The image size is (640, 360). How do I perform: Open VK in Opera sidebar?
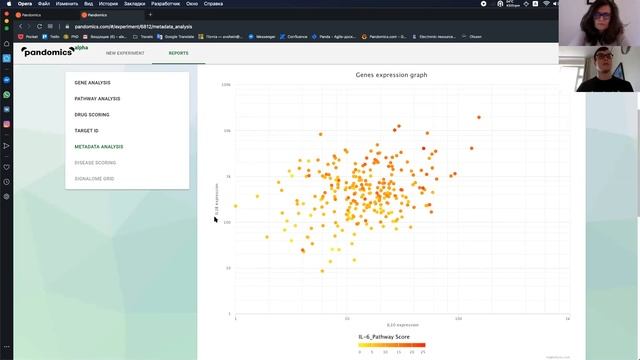pos(7,109)
